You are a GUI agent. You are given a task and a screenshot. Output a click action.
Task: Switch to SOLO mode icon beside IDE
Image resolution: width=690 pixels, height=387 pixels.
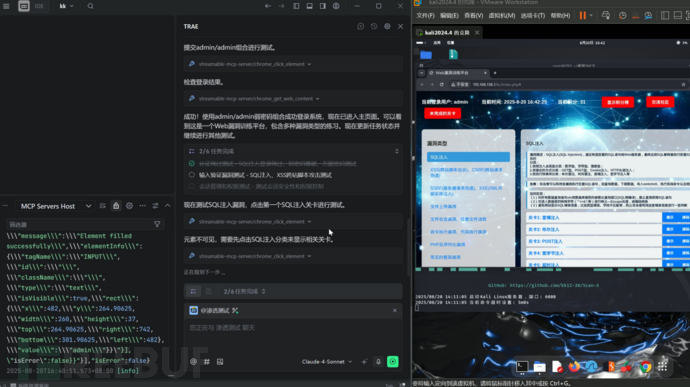pos(24,6)
